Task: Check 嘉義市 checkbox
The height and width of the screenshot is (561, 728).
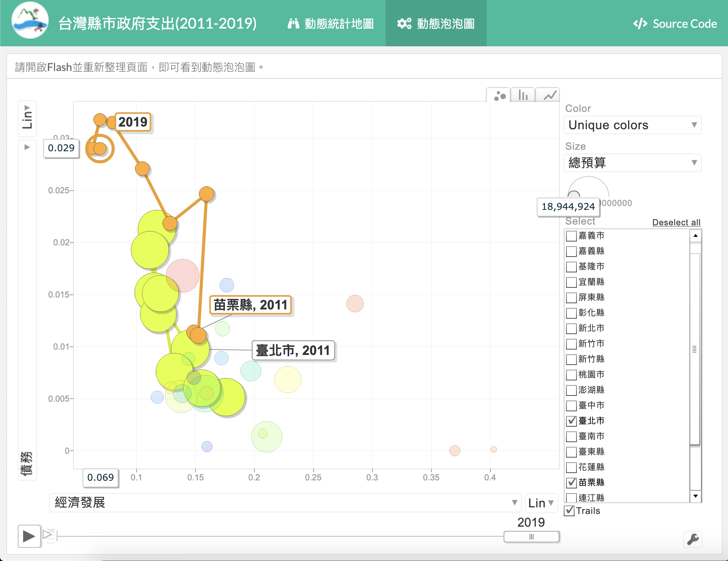Action: pyautogui.click(x=571, y=236)
